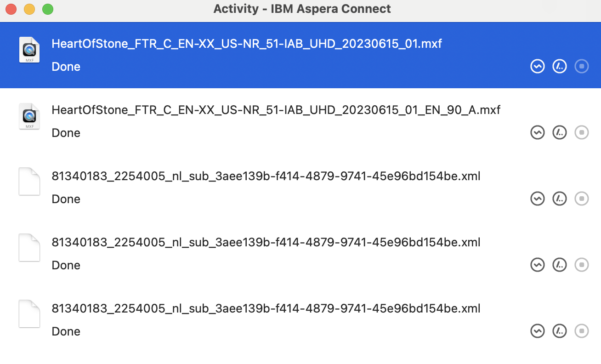This screenshot has width=601, height=364.
Task: Click the highlighted row's MXF file thumbnail
Action: [29, 50]
